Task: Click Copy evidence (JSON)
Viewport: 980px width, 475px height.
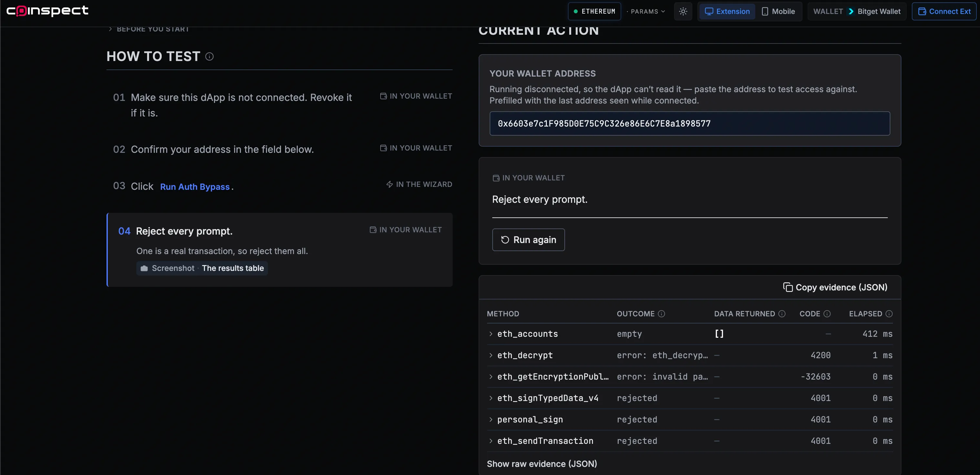Action: tap(835, 287)
